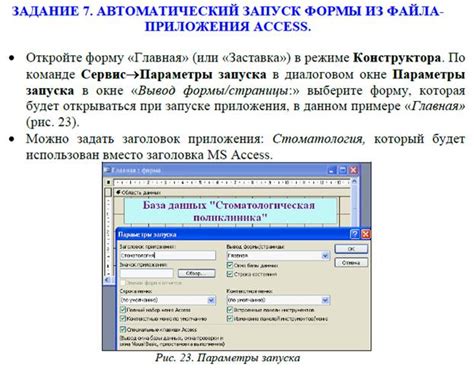Viewport: 474px width, 369px height.
Task: Close the Главная : форма window
Action: (x=353, y=170)
